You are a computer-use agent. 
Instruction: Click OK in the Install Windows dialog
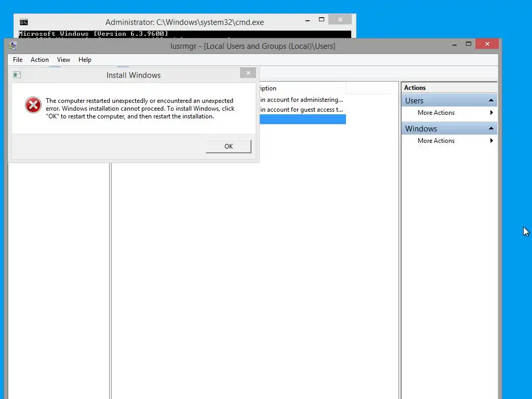pos(229,146)
